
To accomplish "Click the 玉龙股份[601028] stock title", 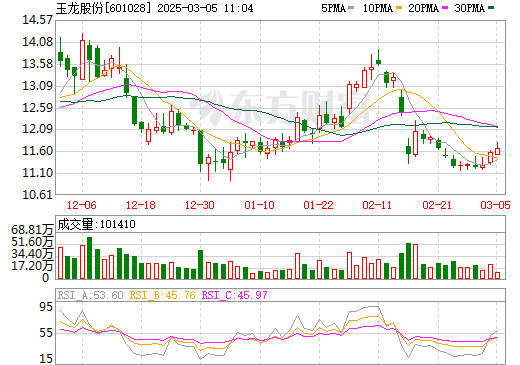I will point(102,8).
